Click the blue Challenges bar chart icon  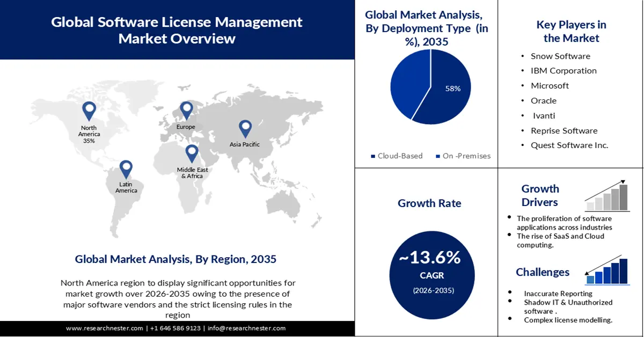(x=607, y=269)
